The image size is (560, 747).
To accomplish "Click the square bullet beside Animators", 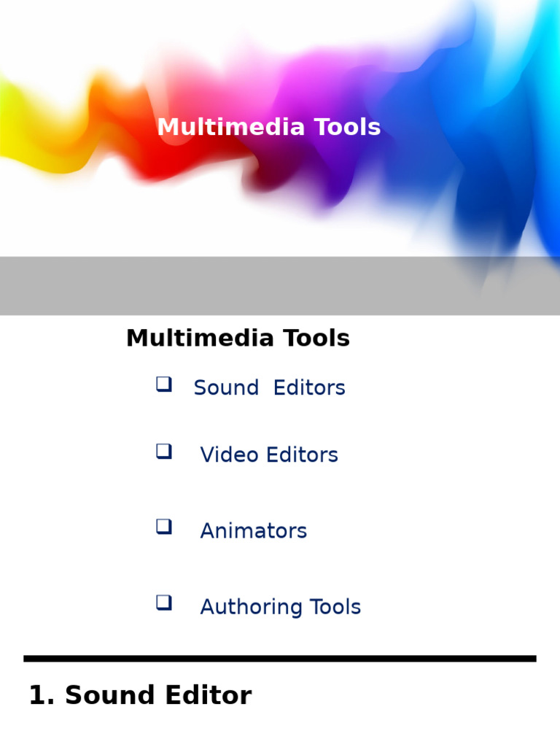I will [164, 527].
